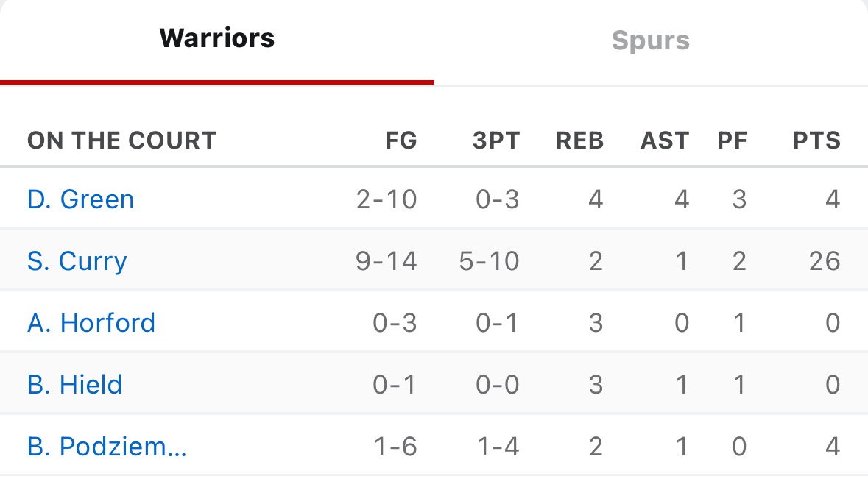Viewport: 868px width, 493px height.
Task: Click Green's 2-10 field goal stat
Action: [x=387, y=199]
